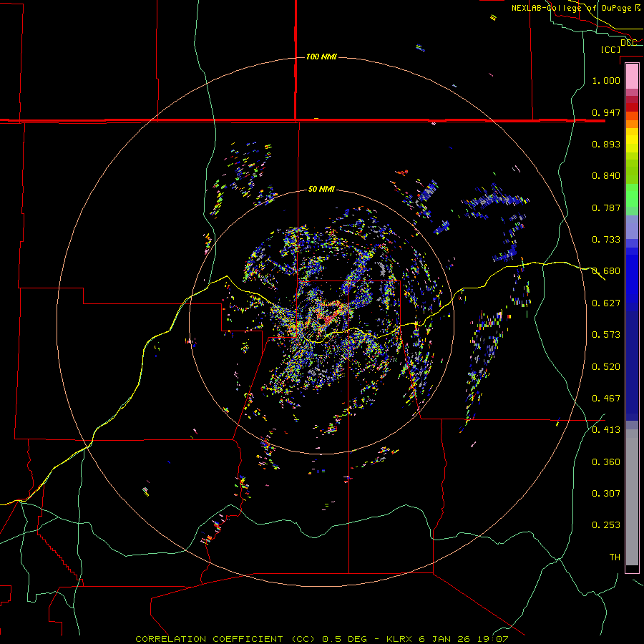Select the 0.787 legend value

tap(606, 208)
